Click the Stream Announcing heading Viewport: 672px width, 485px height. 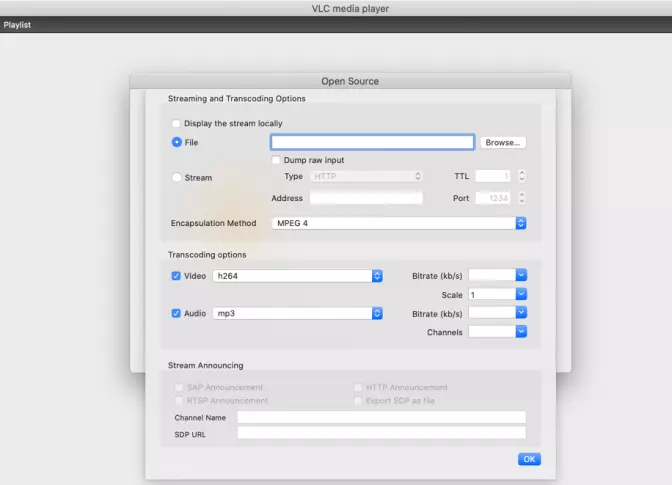(x=206, y=365)
